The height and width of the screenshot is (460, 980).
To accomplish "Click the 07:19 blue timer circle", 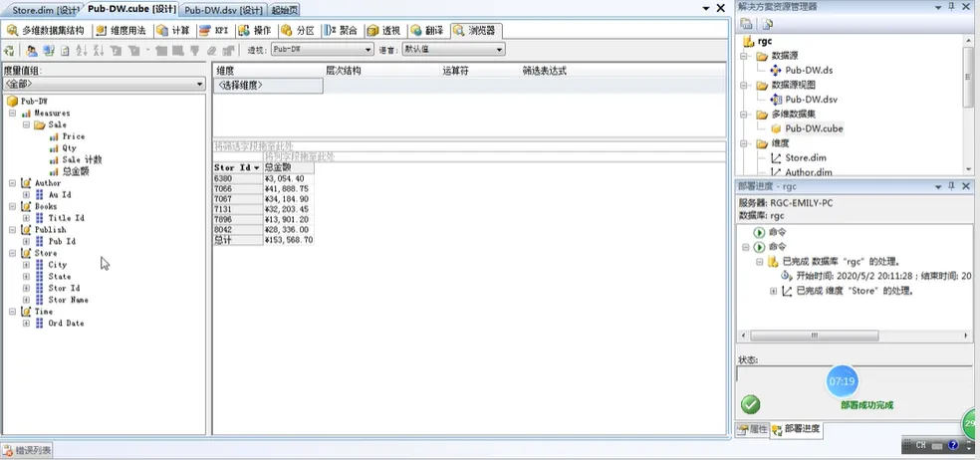I will click(842, 381).
